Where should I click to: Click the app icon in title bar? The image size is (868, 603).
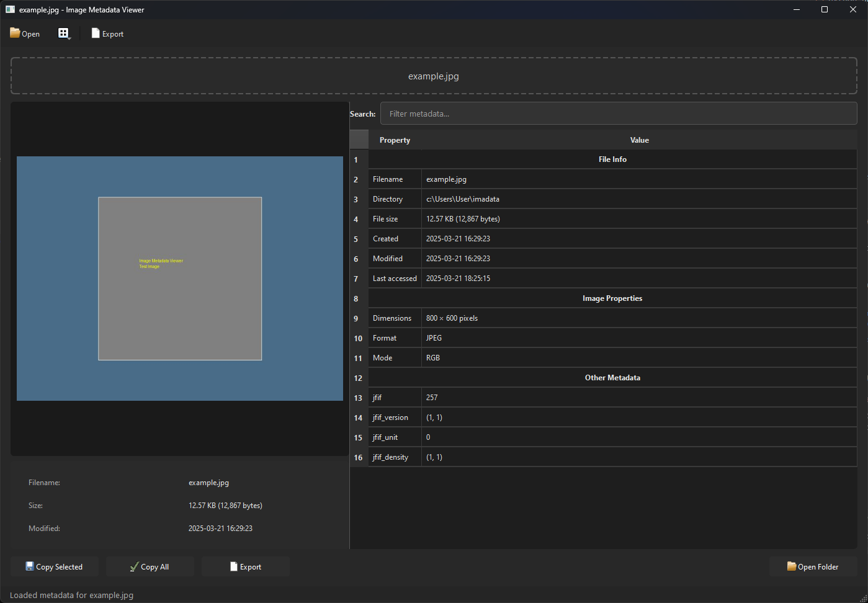10,9
